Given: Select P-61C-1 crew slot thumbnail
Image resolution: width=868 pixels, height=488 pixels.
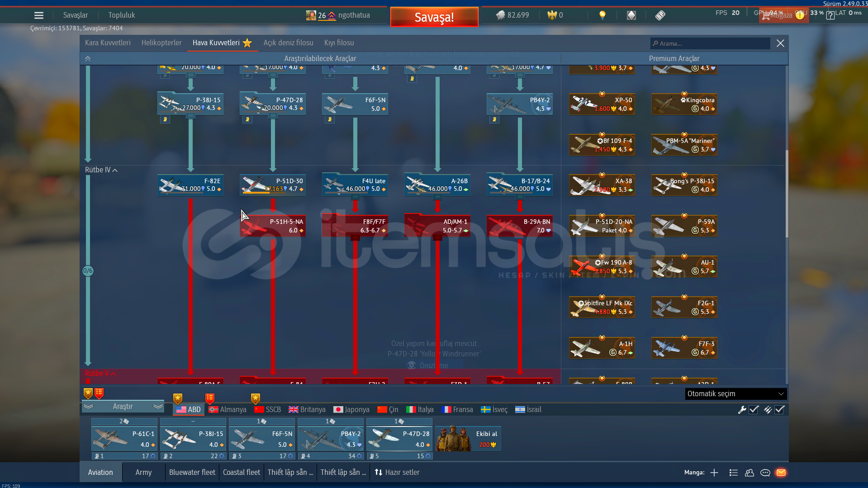Looking at the screenshot, I should [124, 439].
